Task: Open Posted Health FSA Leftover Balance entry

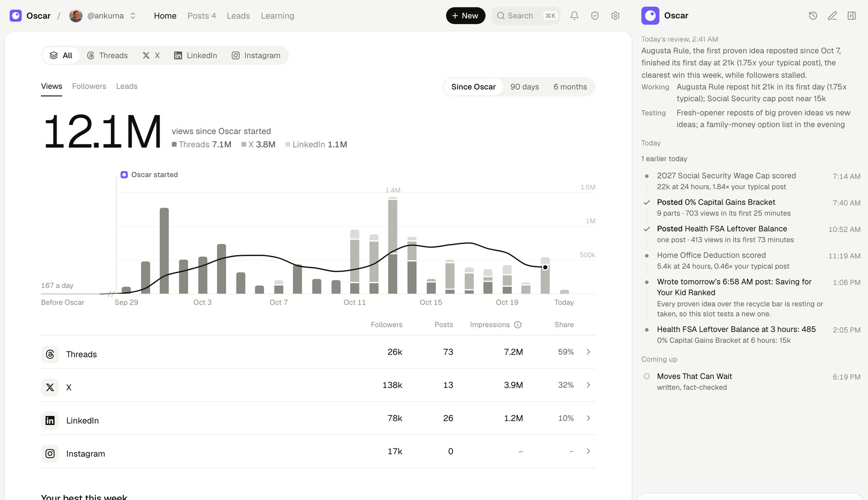Action: (751, 234)
